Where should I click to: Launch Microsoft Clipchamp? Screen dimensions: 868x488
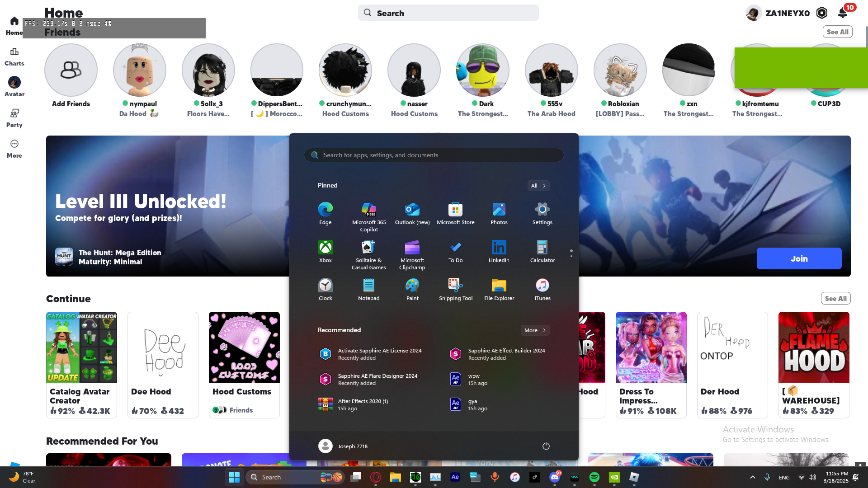pyautogui.click(x=412, y=255)
